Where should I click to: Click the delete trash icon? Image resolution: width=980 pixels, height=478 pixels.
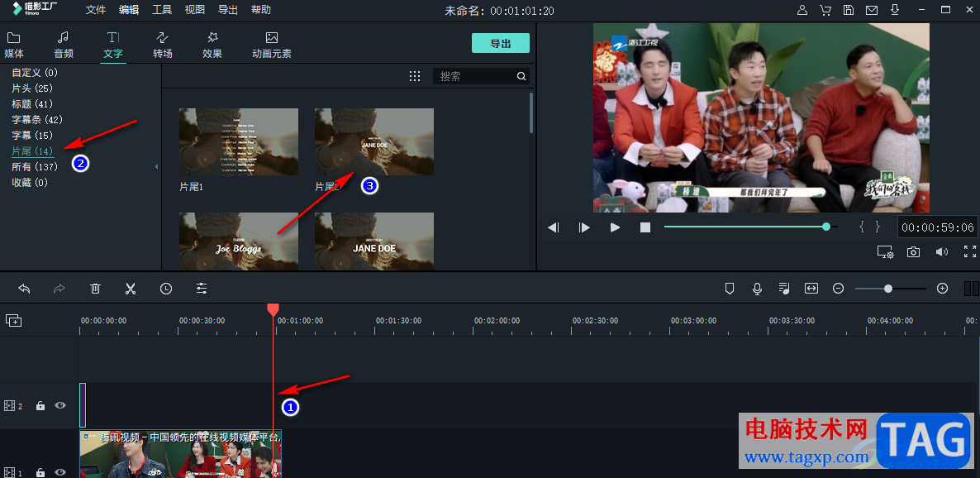click(95, 289)
